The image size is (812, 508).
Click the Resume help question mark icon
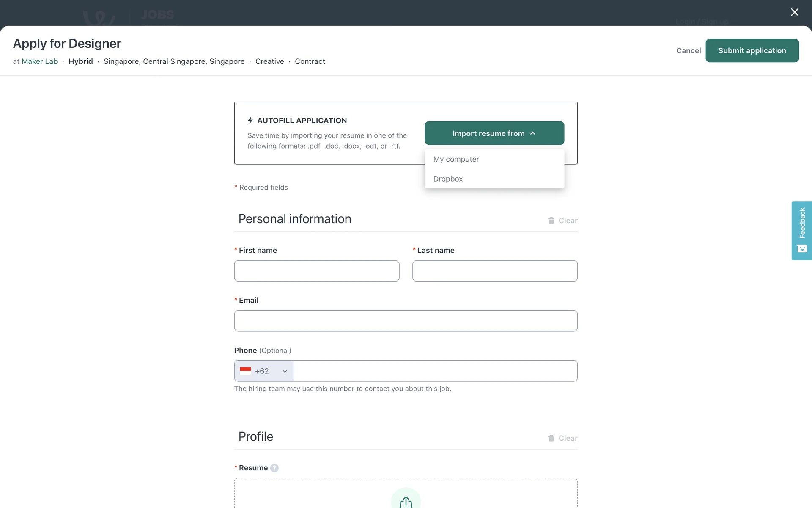tap(274, 468)
